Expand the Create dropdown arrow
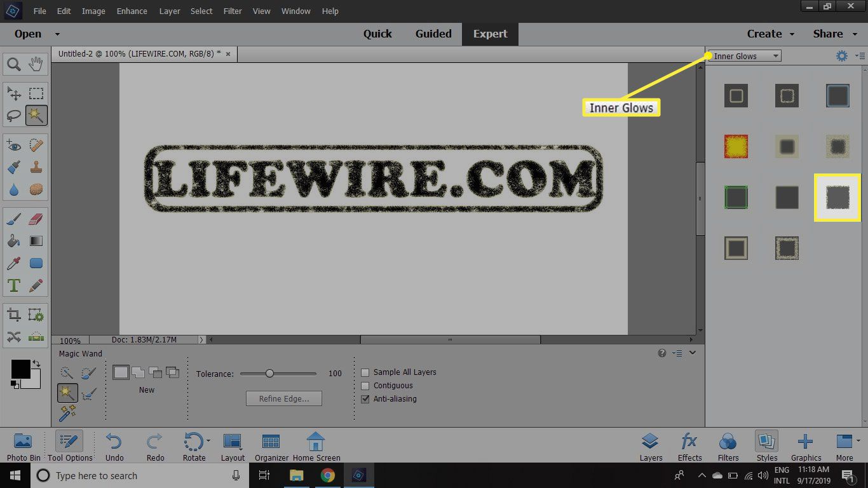 tap(792, 34)
